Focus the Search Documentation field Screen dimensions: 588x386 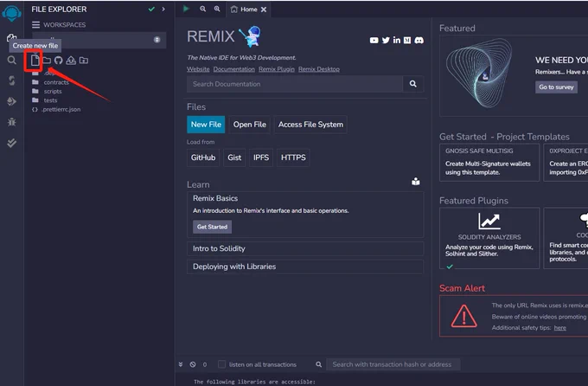click(x=295, y=84)
